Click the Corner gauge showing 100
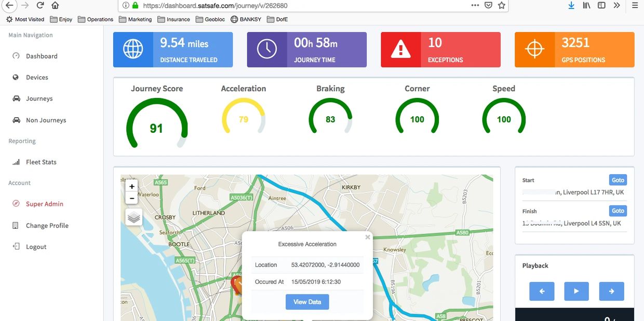 417,117
